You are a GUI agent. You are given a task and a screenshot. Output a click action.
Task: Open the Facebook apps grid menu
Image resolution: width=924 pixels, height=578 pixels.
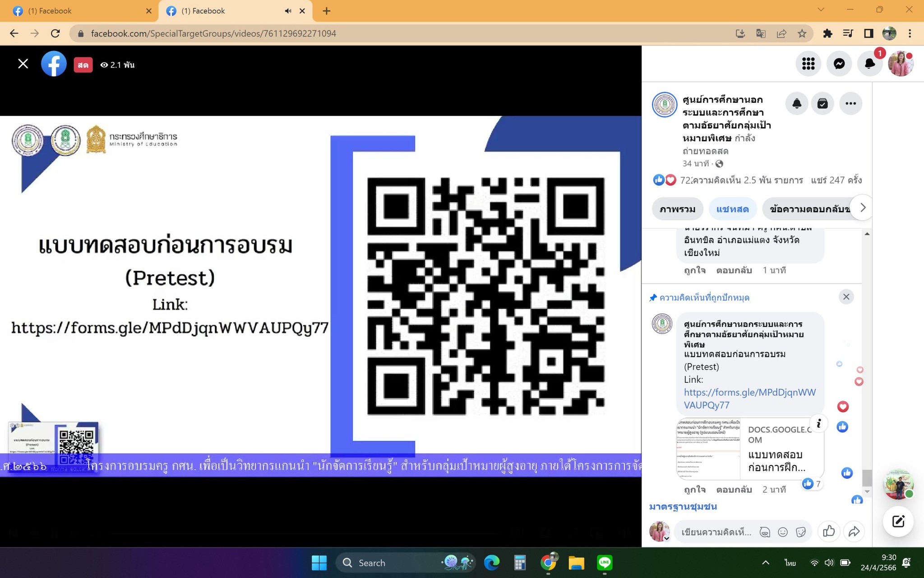click(x=808, y=64)
